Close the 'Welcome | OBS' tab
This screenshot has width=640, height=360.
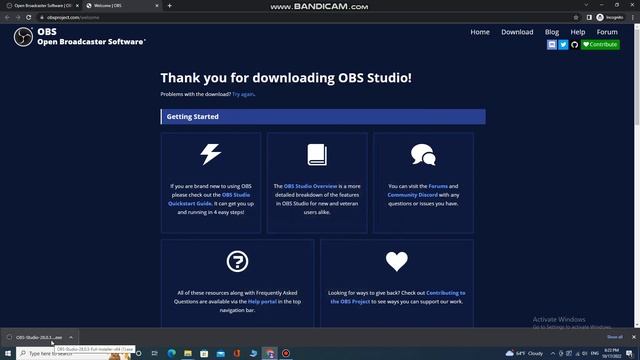click(x=157, y=6)
